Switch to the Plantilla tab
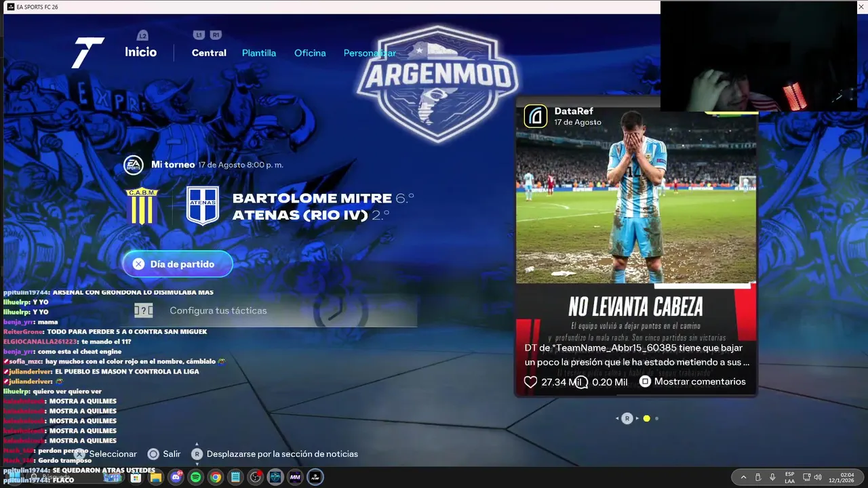The image size is (868, 488). coord(259,53)
